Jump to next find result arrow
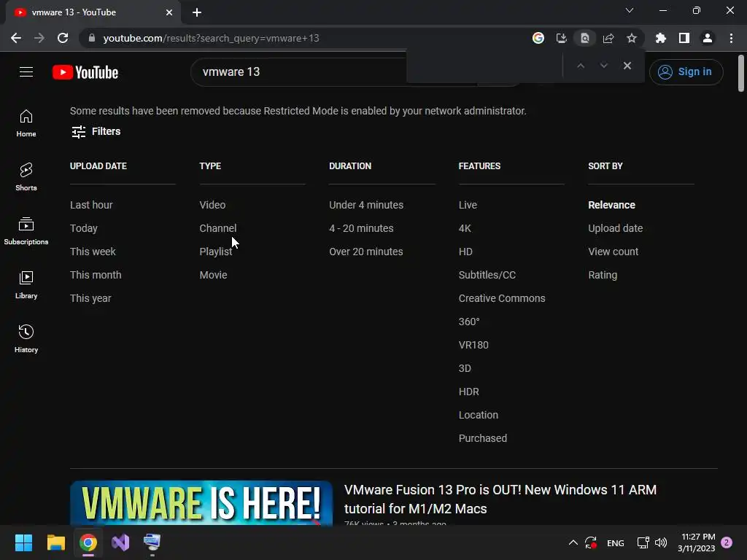 (603, 66)
